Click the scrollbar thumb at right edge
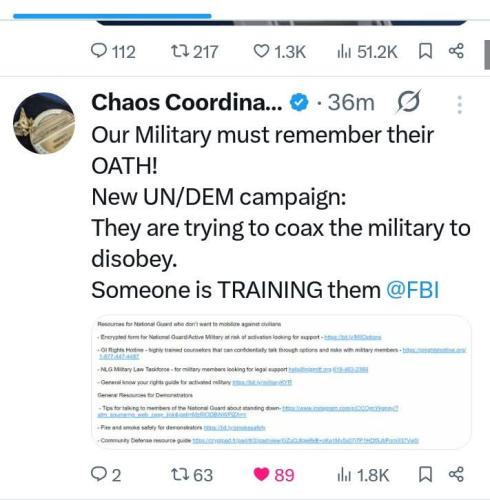This screenshot has width=490, height=500. pos(487,55)
